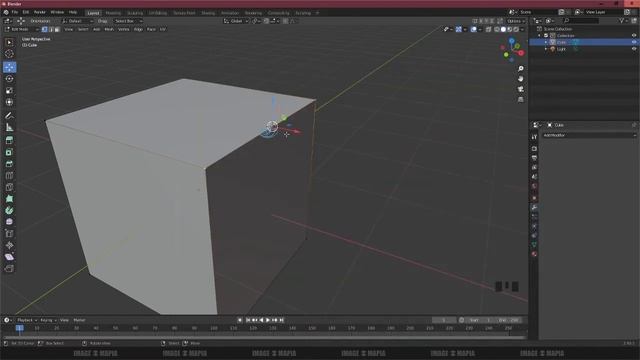Select the Shrink/Fatten tool
The width and height of the screenshot is (640, 360).
[x=9, y=245]
